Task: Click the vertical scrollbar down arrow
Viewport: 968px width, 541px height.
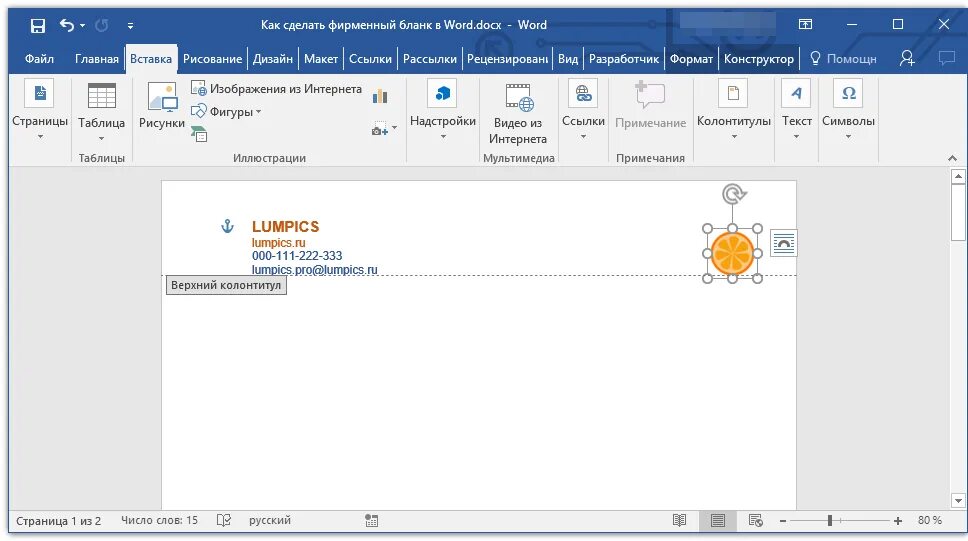Action: [958, 501]
